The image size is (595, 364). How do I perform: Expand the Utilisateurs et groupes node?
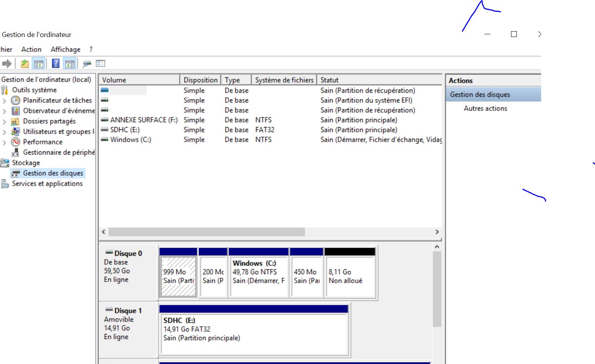coord(4,132)
